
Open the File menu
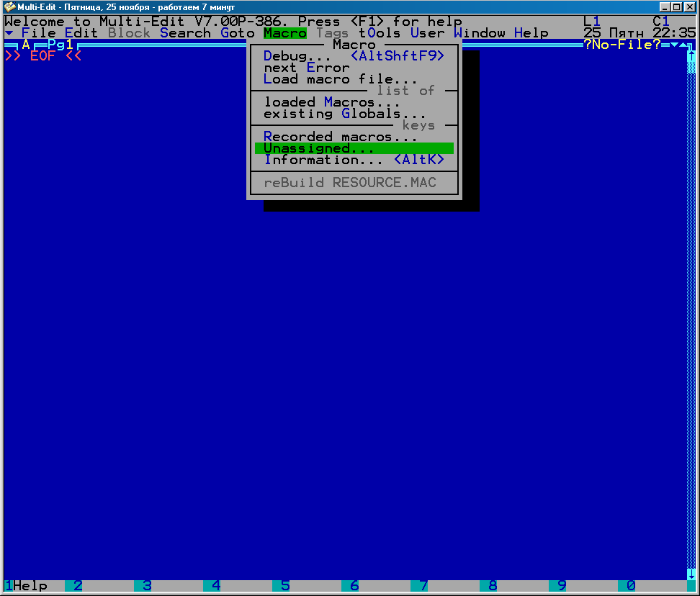38,33
